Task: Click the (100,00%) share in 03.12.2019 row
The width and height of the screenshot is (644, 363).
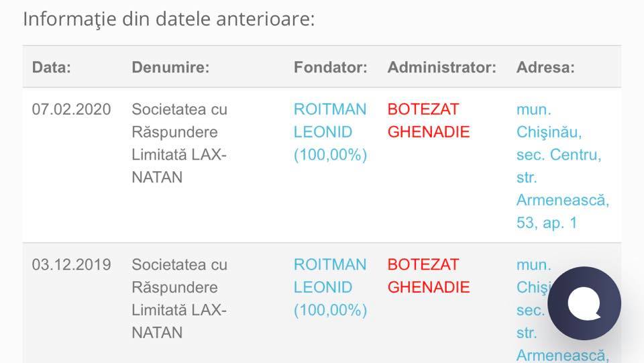Action: click(x=330, y=310)
